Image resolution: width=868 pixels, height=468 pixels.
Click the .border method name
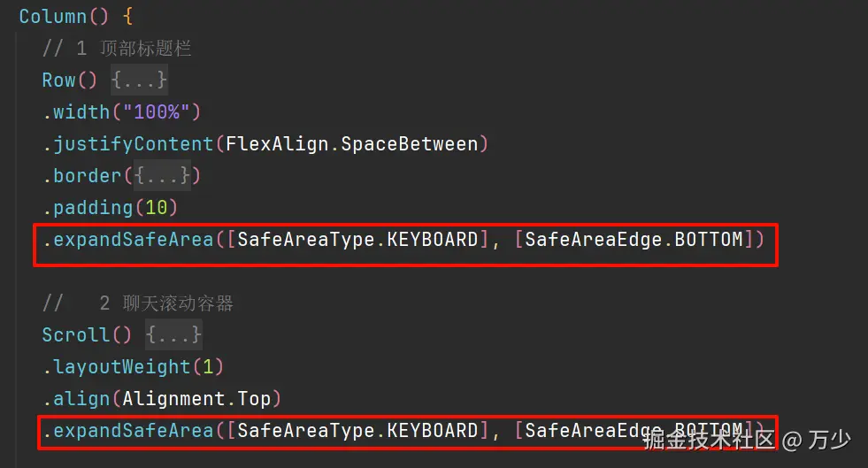tap(88, 175)
